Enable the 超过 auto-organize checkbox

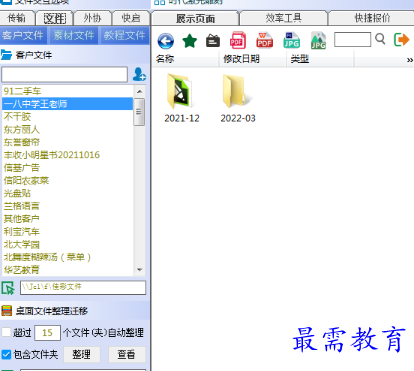click(6, 332)
